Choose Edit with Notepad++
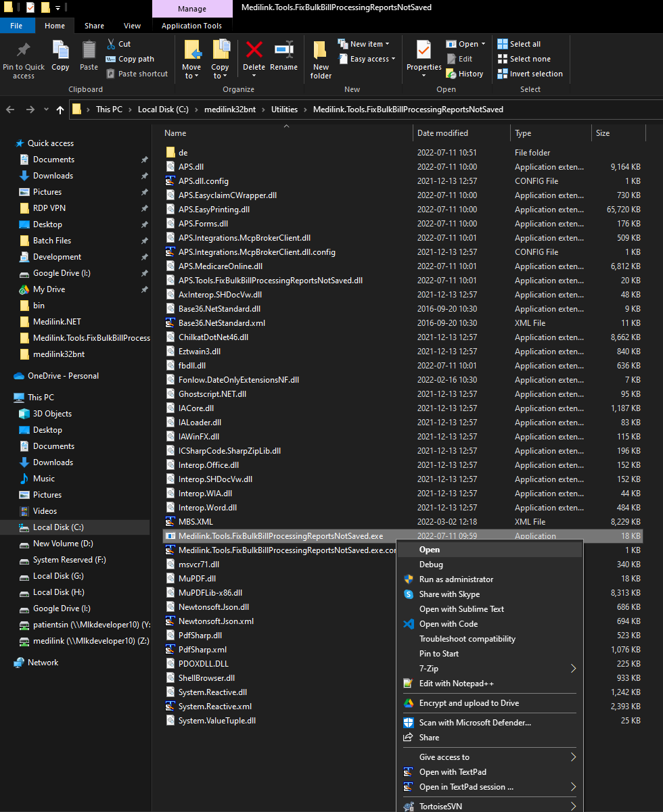The image size is (663, 812). tap(488, 684)
